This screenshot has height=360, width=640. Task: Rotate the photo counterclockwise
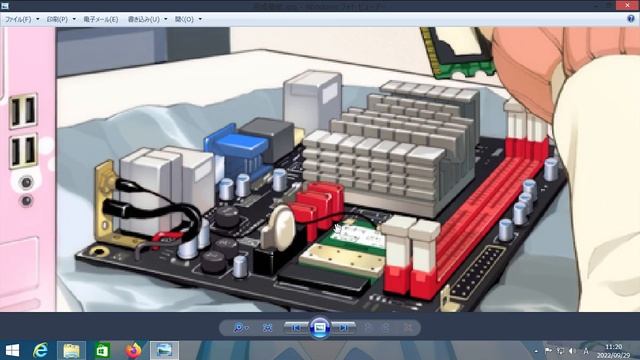tap(369, 328)
